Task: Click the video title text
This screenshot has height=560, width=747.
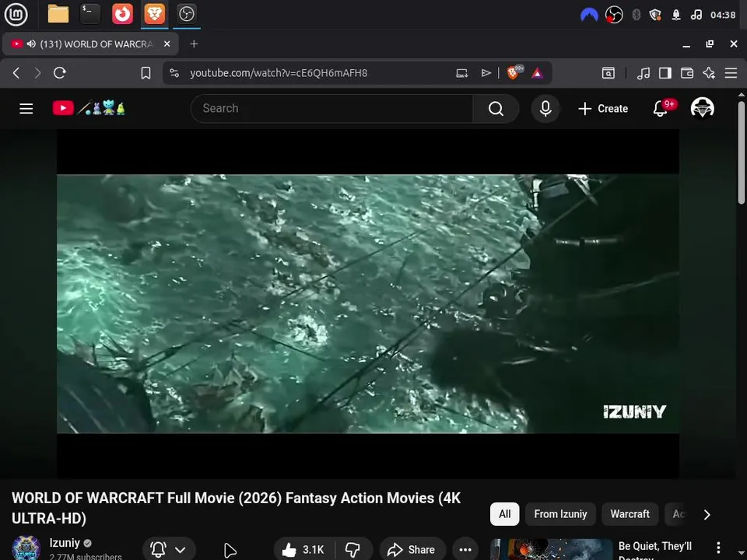Action: tap(236, 508)
